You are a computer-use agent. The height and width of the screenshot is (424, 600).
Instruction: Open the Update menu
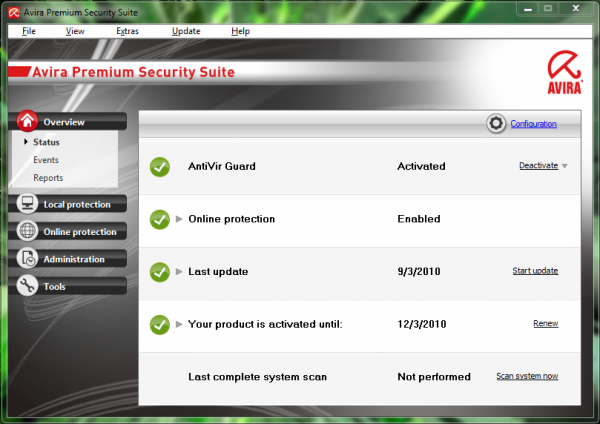click(x=186, y=31)
